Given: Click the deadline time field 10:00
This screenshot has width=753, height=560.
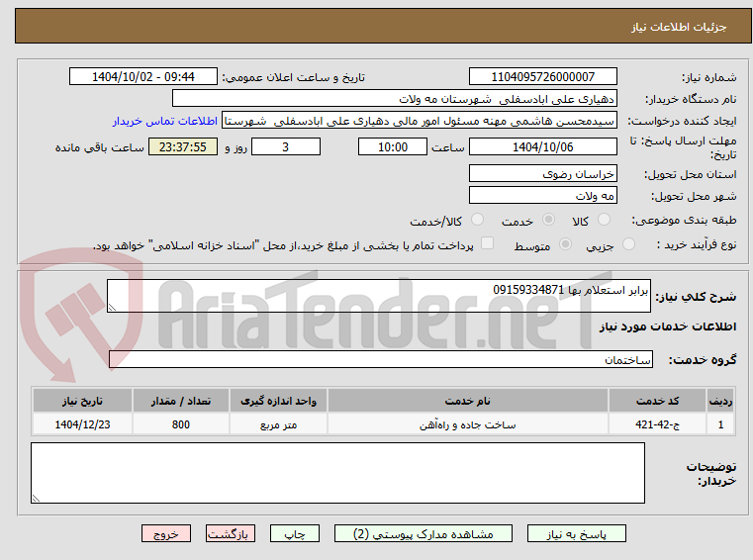Looking at the screenshot, I should point(393,147).
